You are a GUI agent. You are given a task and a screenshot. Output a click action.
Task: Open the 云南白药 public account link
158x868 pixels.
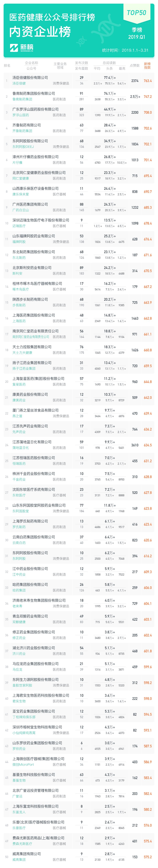pos(19,543)
